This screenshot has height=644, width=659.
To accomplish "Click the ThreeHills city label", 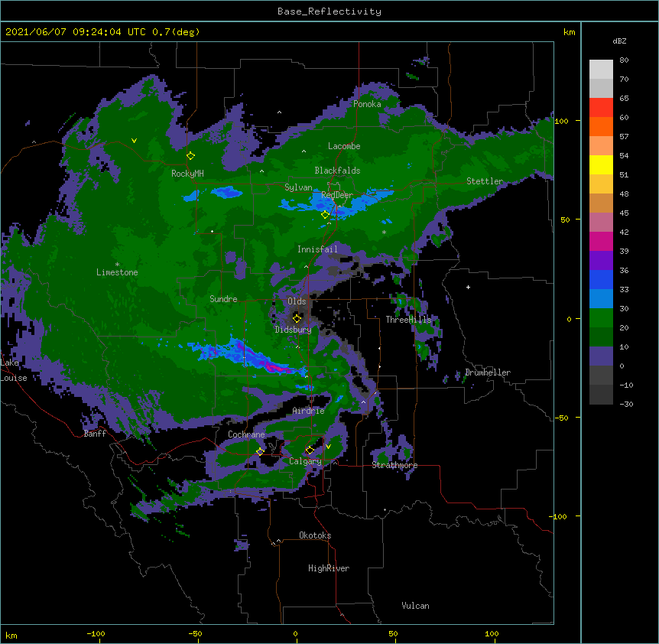I will (x=408, y=320).
